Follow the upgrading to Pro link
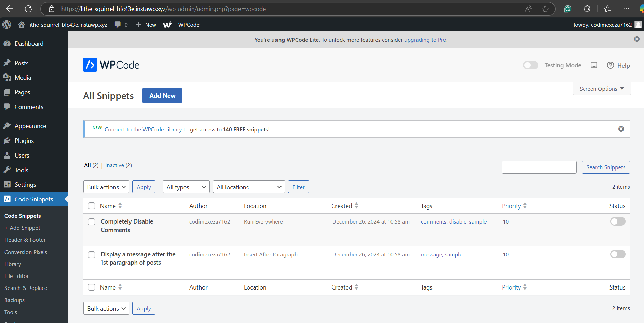644x323 pixels. pyautogui.click(x=425, y=40)
